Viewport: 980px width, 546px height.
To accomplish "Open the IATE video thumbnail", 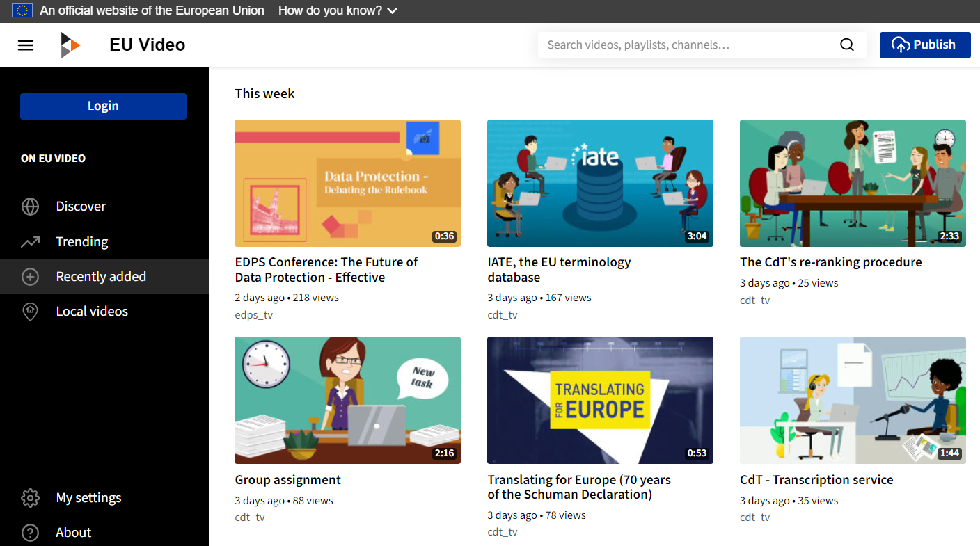I will 600,183.
